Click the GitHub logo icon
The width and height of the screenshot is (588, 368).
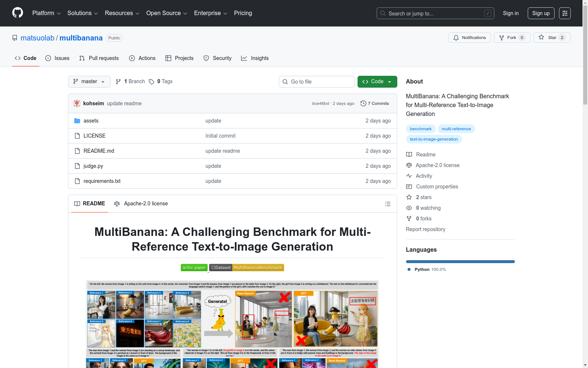pos(18,13)
